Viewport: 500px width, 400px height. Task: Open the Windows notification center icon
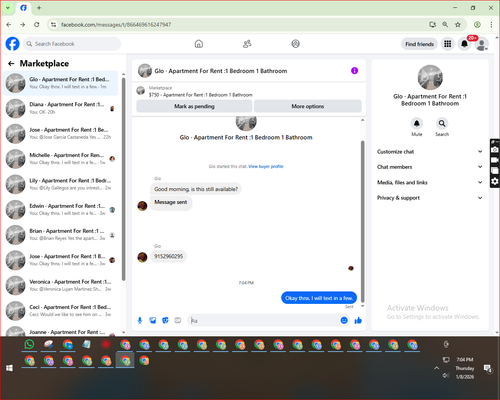click(x=488, y=368)
